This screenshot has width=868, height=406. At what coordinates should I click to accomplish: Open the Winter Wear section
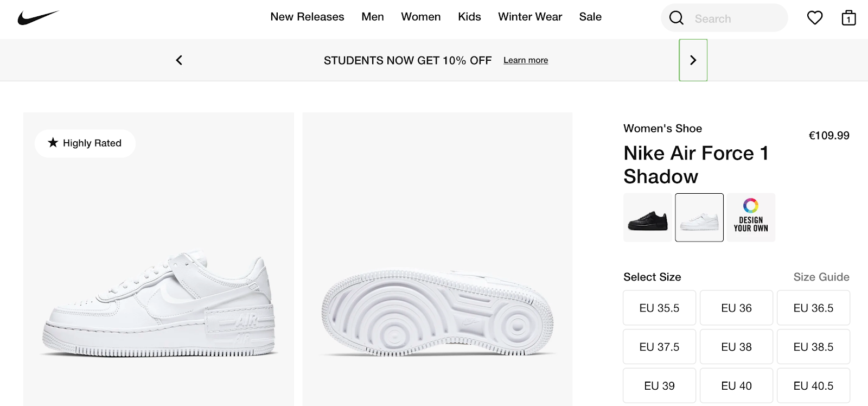tap(529, 17)
